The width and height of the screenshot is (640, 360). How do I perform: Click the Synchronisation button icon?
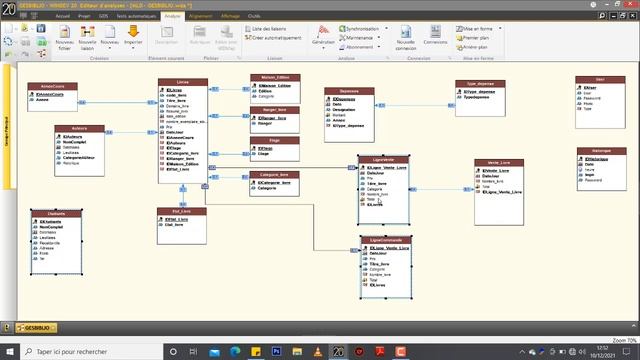click(x=342, y=29)
